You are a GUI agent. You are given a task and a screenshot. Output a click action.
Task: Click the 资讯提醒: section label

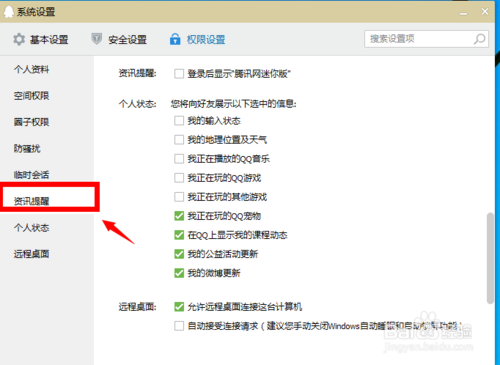(137, 73)
